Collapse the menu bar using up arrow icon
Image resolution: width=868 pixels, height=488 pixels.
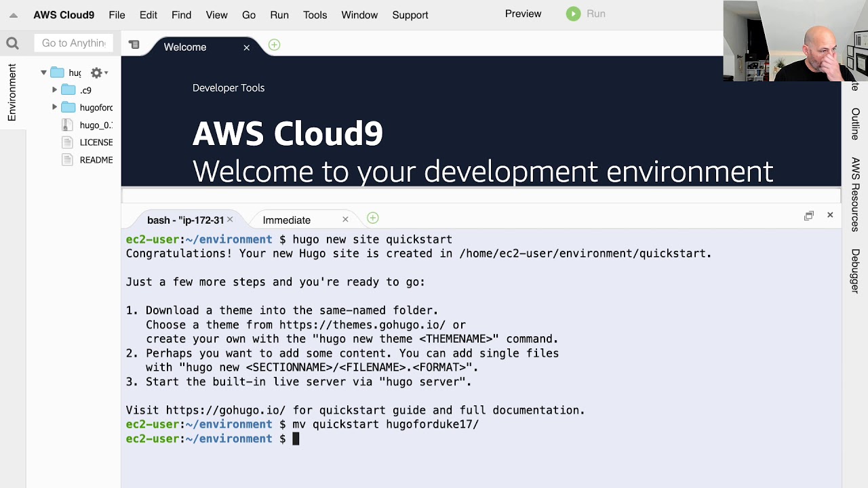click(14, 15)
